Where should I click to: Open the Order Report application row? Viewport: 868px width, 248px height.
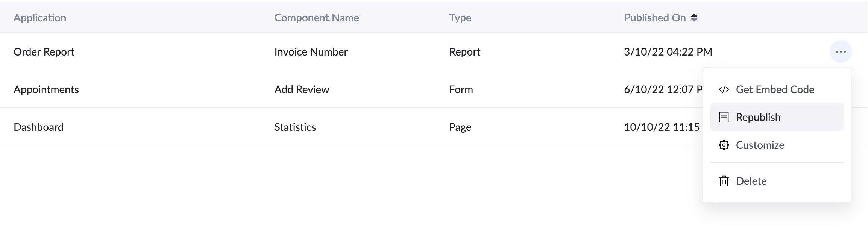(x=44, y=52)
